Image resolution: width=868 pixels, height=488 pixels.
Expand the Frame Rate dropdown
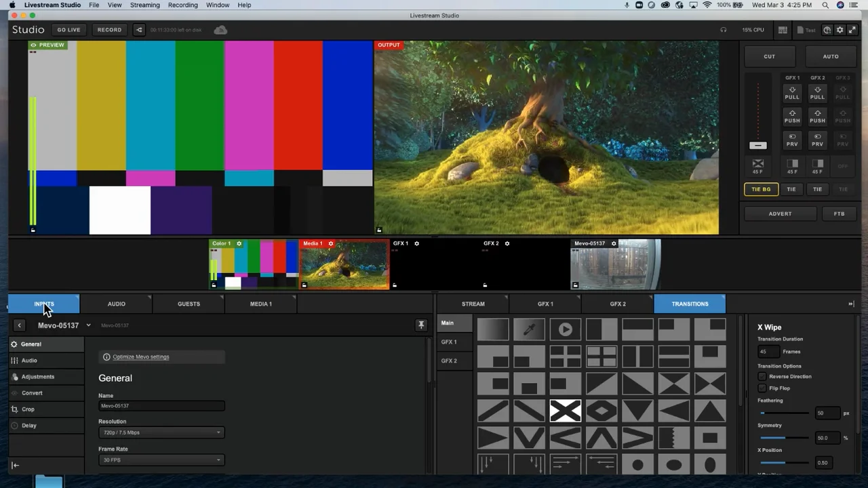(x=161, y=460)
